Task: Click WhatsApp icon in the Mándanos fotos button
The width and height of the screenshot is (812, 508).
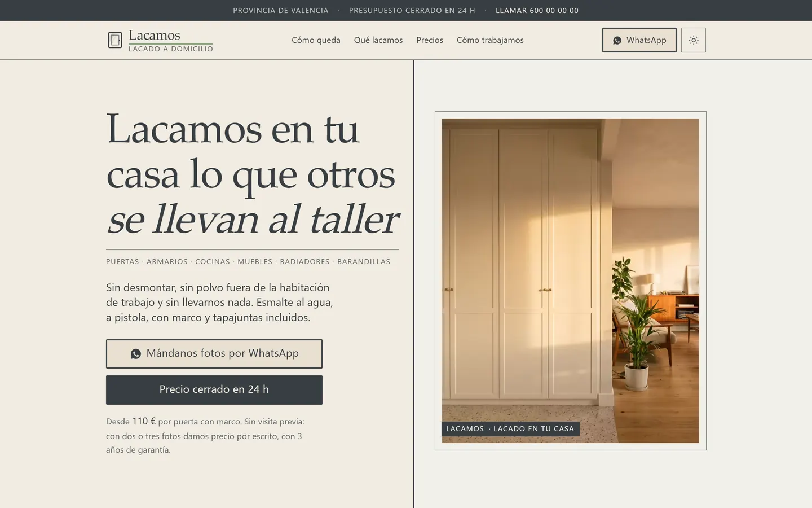Action: tap(136, 354)
